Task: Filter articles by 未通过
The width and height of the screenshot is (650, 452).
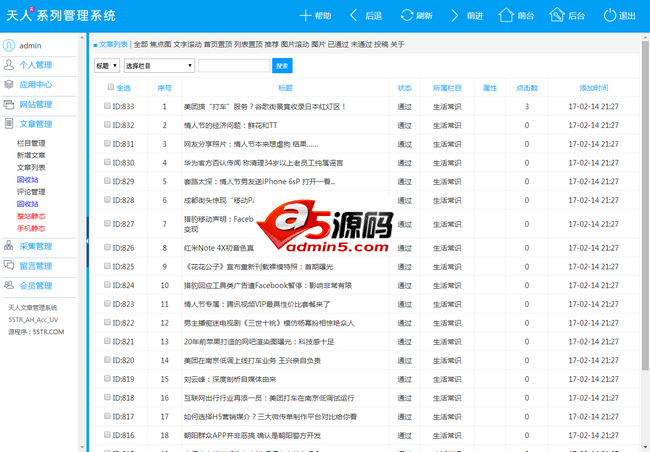Action: coord(361,44)
